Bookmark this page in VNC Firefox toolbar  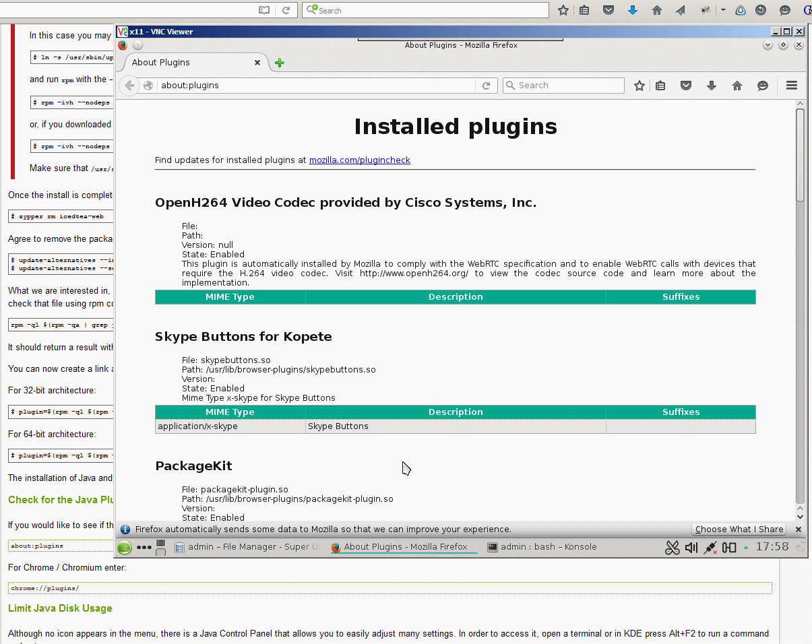[639, 86]
